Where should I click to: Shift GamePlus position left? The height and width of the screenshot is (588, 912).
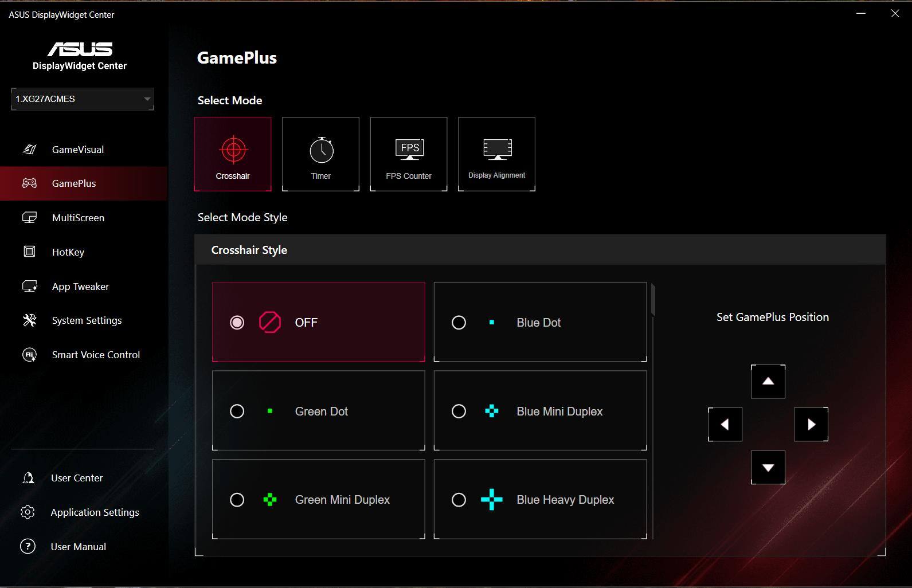tap(725, 425)
